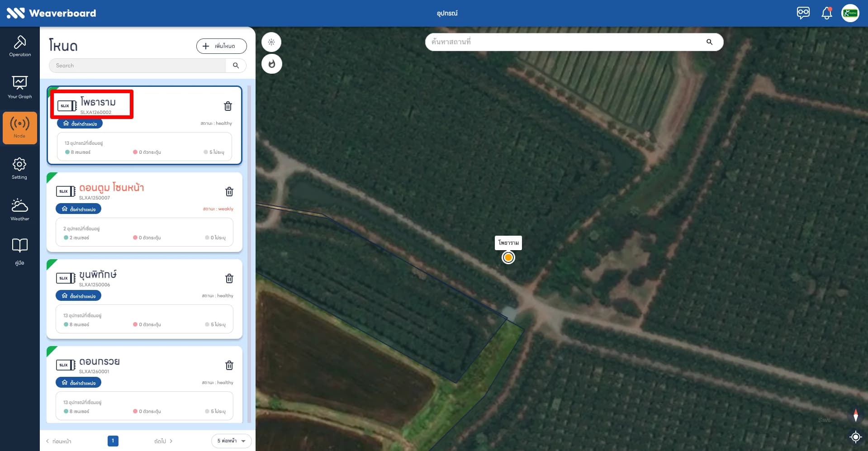Open the notifications bell
This screenshot has height=451, width=868.
coord(827,13)
